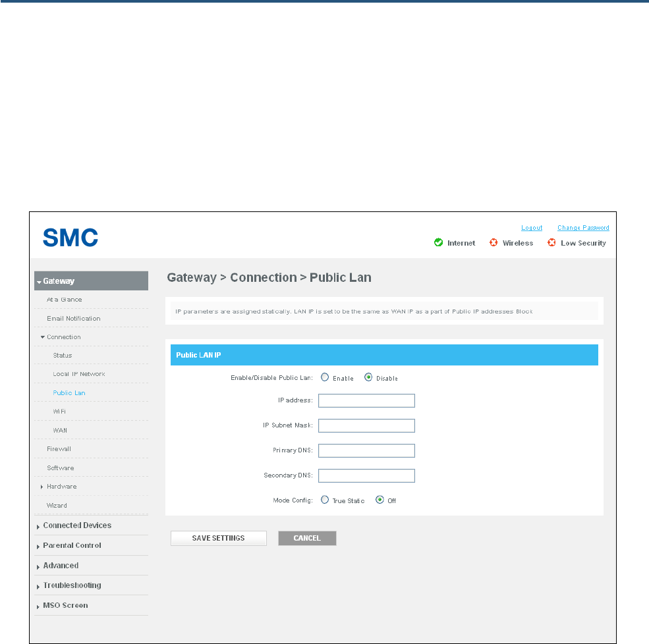Image resolution: width=649 pixels, height=644 pixels.
Task: Click the SMC logo
Action: coord(71,238)
